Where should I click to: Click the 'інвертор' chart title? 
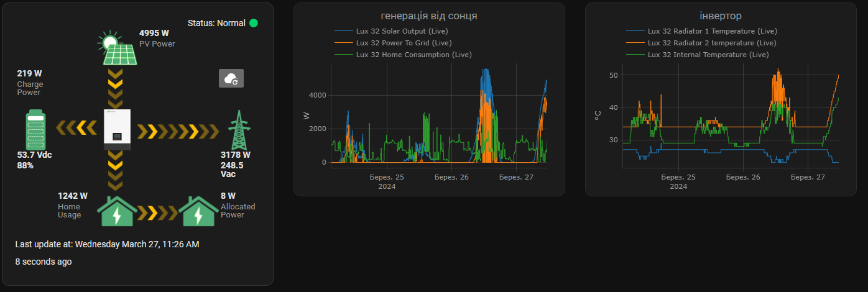(721, 16)
